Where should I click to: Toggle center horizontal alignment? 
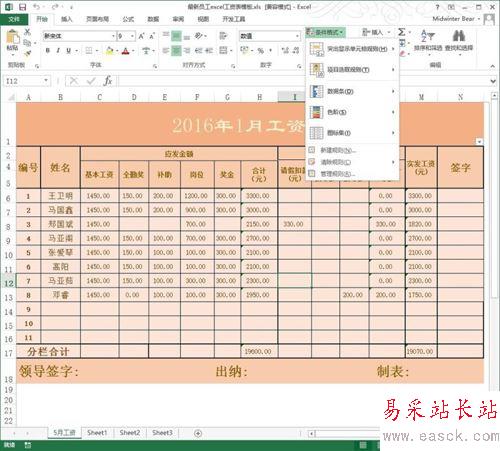click(176, 51)
